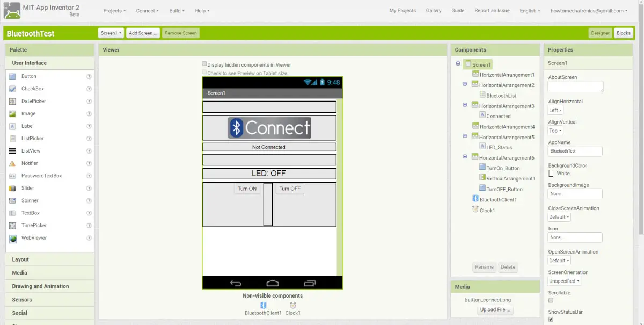Collapse HorizontalArrangement6 in the Components tree
The height and width of the screenshot is (325, 644).
point(464,157)
